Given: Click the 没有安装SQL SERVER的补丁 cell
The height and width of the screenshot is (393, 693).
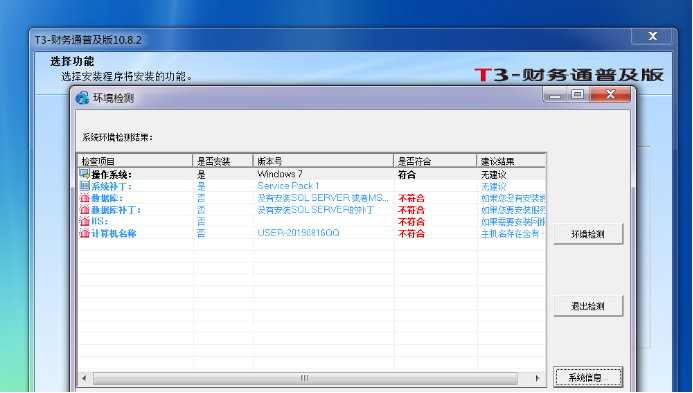Looking at the screenshot, I should 316,210.
